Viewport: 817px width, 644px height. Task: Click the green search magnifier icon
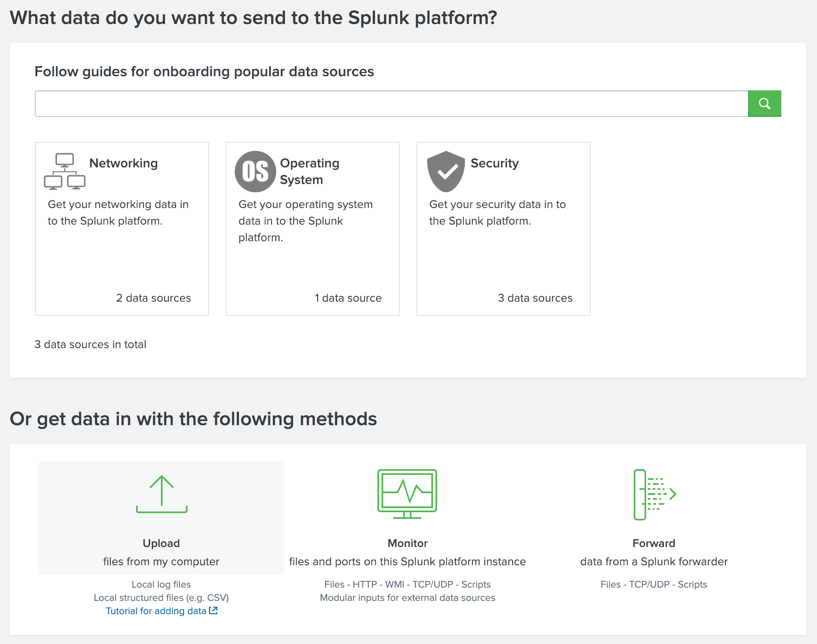click(x=764, y=103)
